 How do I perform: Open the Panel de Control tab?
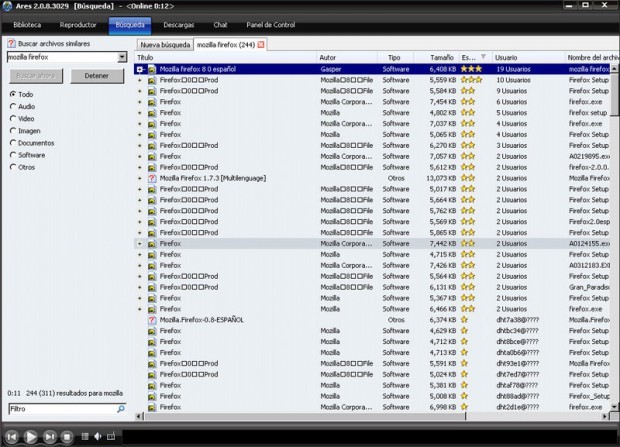pyautogui.click(x=271, y=25)
